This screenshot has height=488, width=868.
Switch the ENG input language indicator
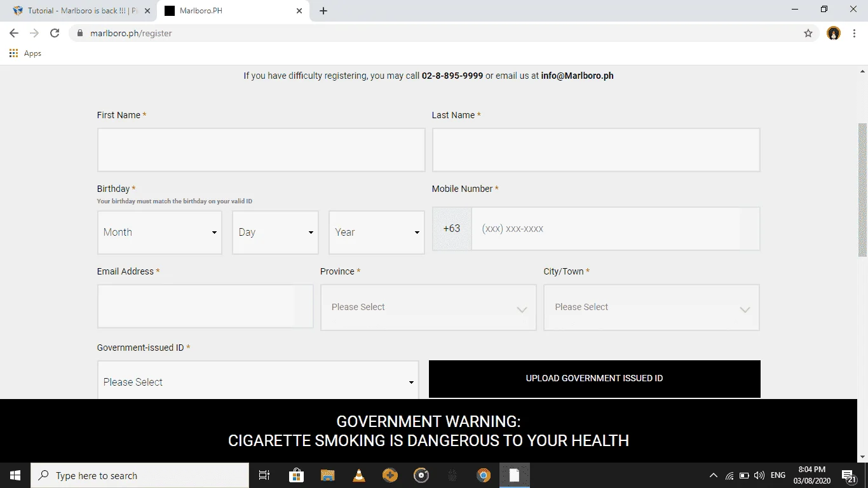(x=778, y=475)
